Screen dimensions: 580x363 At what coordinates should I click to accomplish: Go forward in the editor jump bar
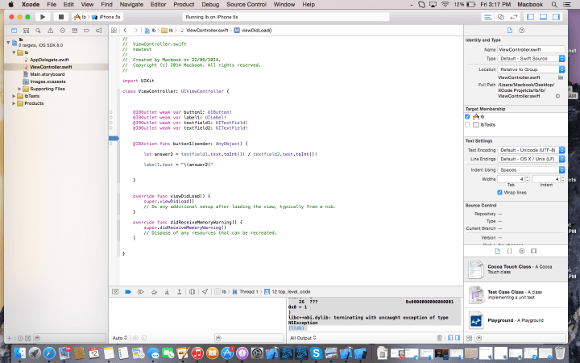coord(136,30)
